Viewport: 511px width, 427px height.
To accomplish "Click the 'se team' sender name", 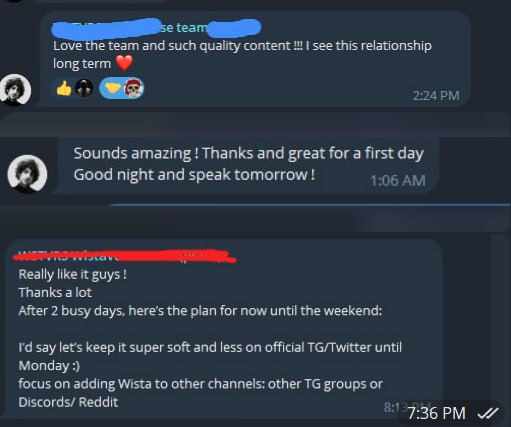I will point(183,28).
